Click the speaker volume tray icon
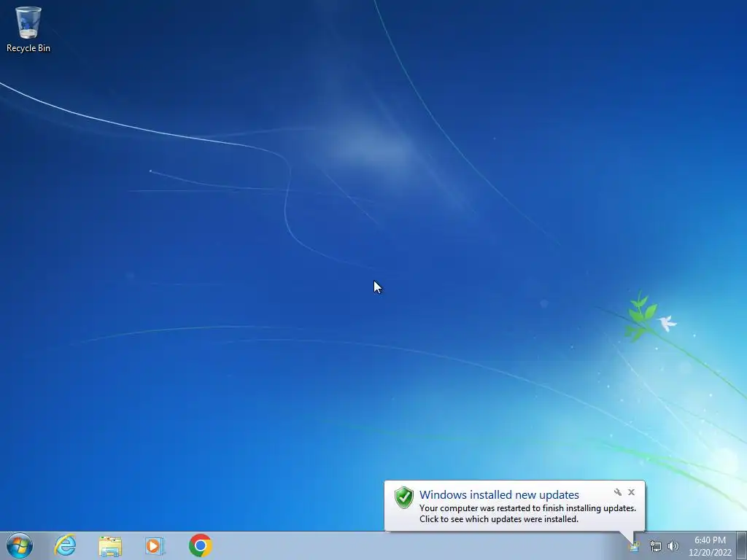The width and height of the screenshot is (747, 560). pyautogui.click(x=673, y=547)
